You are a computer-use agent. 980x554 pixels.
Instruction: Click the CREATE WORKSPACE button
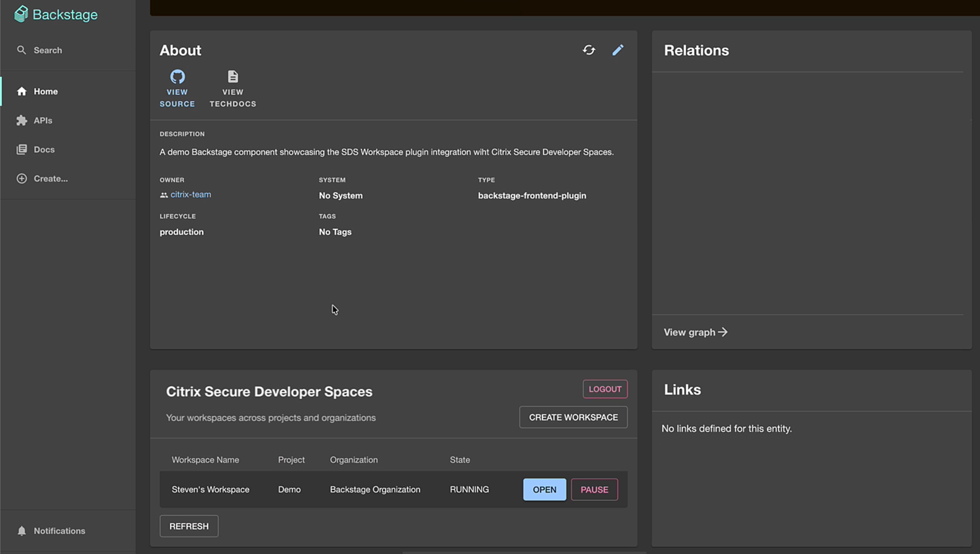point(573,418)
